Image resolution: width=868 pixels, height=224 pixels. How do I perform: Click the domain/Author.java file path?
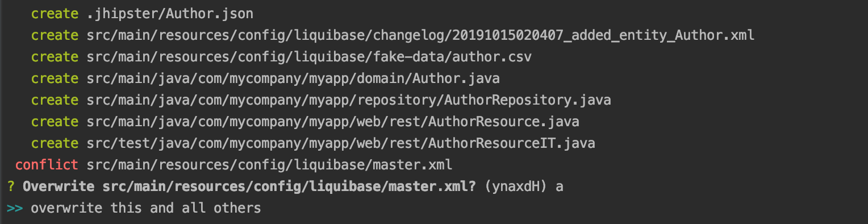tap(293, 78)
